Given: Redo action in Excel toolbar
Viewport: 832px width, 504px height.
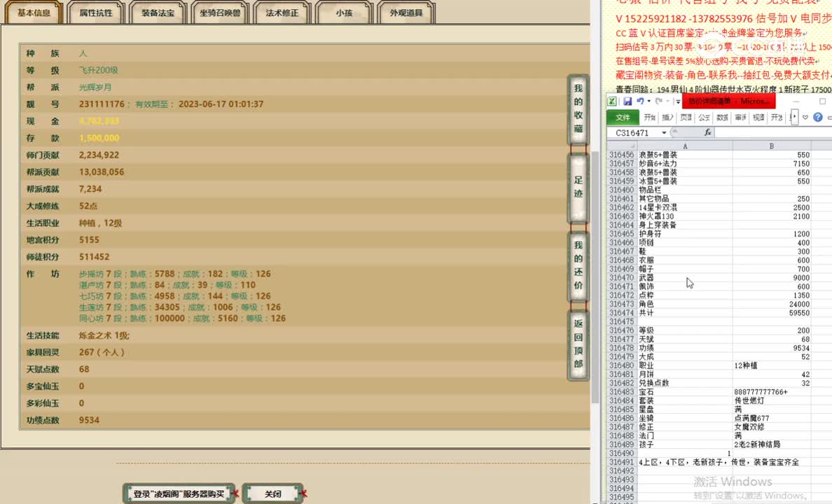Looking at the screenshot, I should (x=658, y=101).
